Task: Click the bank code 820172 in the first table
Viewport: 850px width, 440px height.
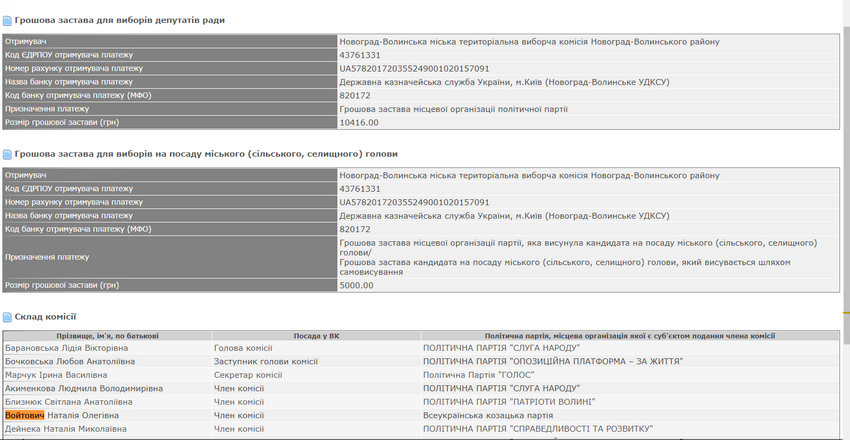Action: point(355,96)
